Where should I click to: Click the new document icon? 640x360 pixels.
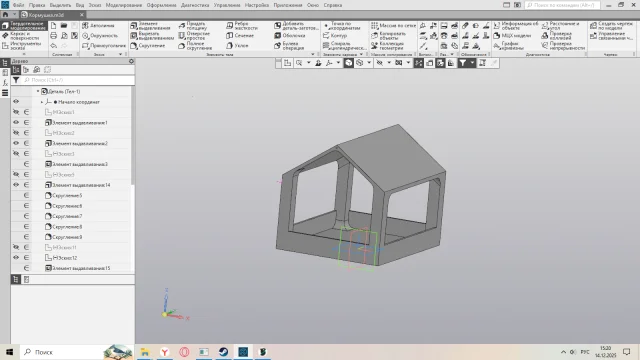53,26
